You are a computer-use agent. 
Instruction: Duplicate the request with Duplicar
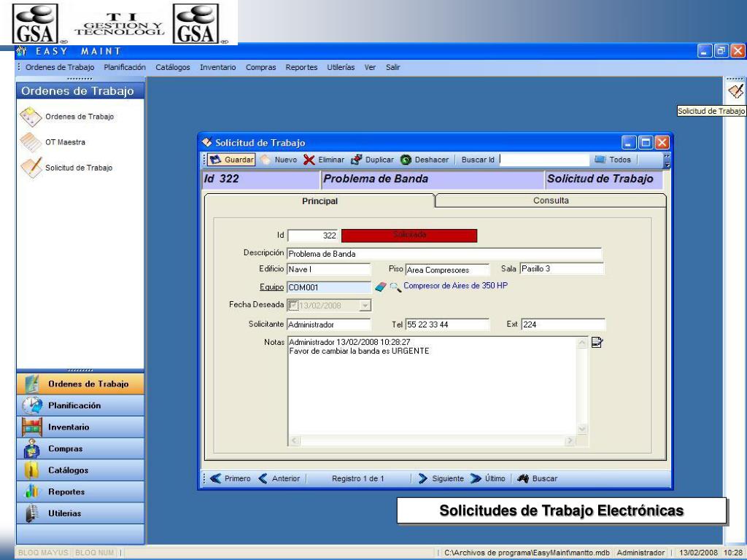click(372, 160)
